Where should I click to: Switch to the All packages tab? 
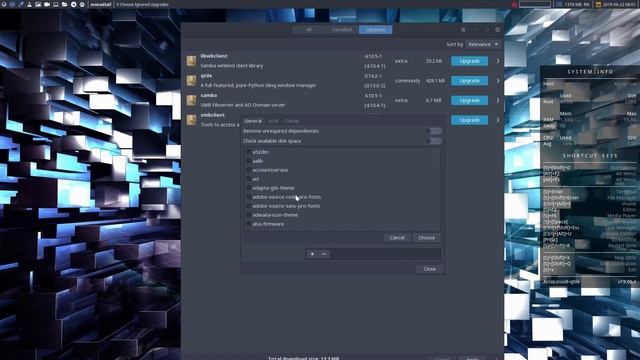point(309,30)
